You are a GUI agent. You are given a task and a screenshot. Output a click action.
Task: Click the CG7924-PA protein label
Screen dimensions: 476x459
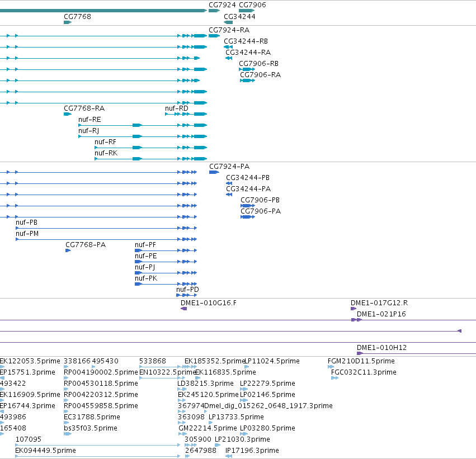click(x=229, y=167)
